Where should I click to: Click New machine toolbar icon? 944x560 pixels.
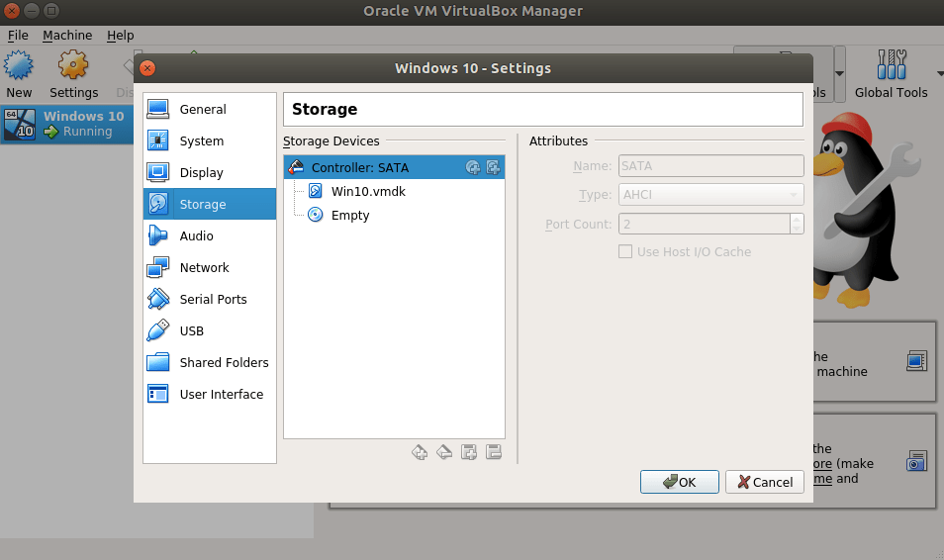click(x=19, y=74)
